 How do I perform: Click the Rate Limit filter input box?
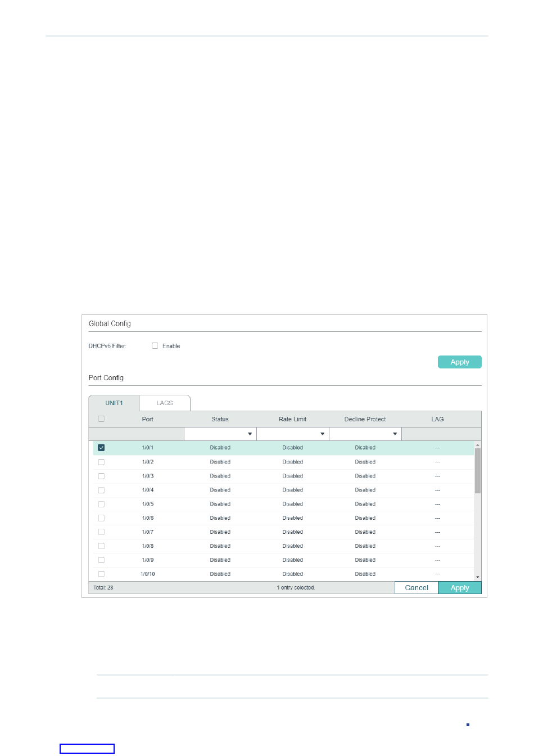pos(292,434)
